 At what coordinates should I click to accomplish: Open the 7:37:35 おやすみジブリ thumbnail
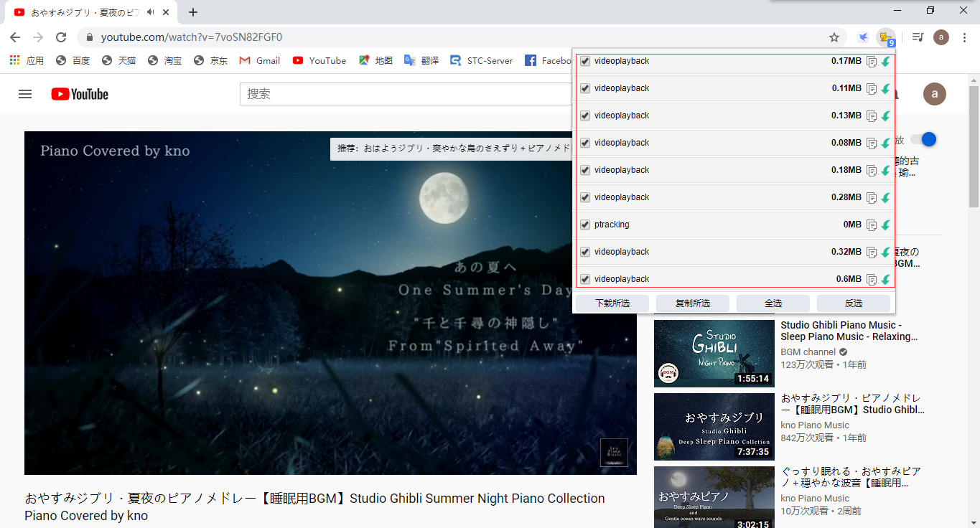click(x=714, y=427)
